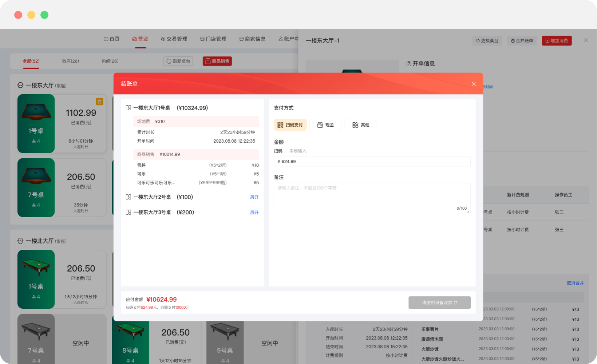Click the ¥624.99 amount input field

372,161
